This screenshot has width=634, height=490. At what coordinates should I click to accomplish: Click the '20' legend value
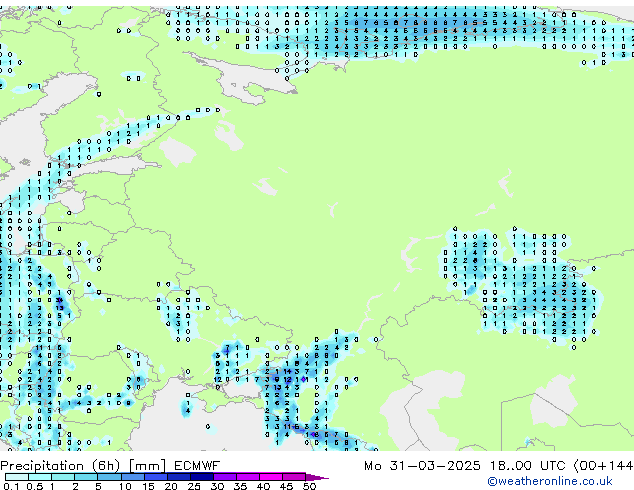[x=171, y=486]
